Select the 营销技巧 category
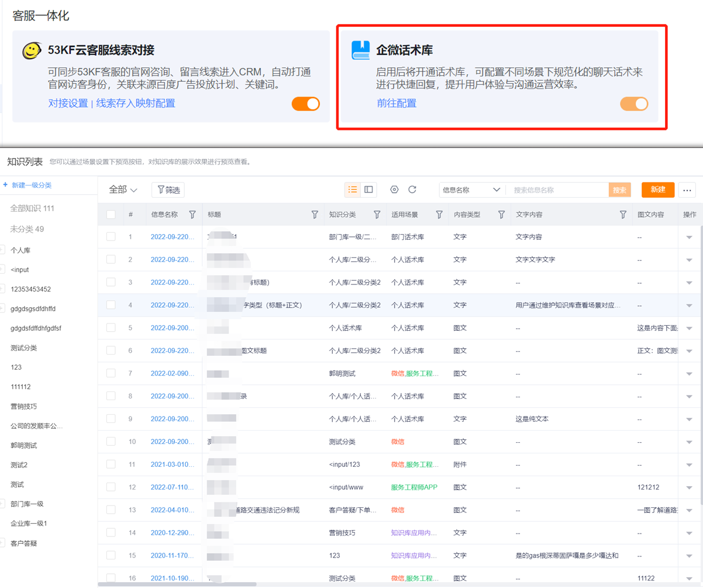 click(23, 406)
